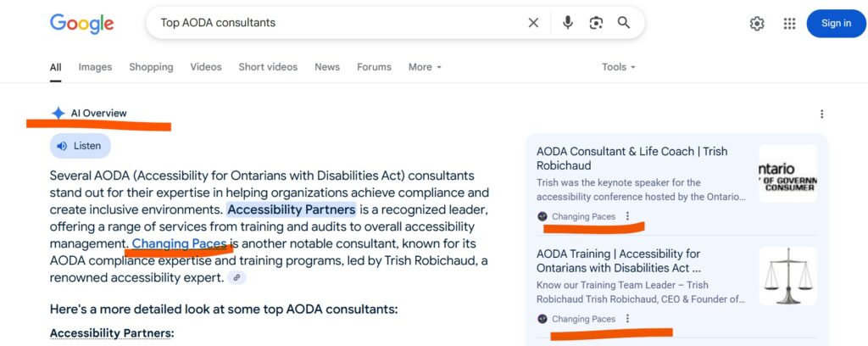Image resolution: width=868 pixels, height=346 pixels.
Task: Start voice search with microphone icon
Action: tap(567, 23)
